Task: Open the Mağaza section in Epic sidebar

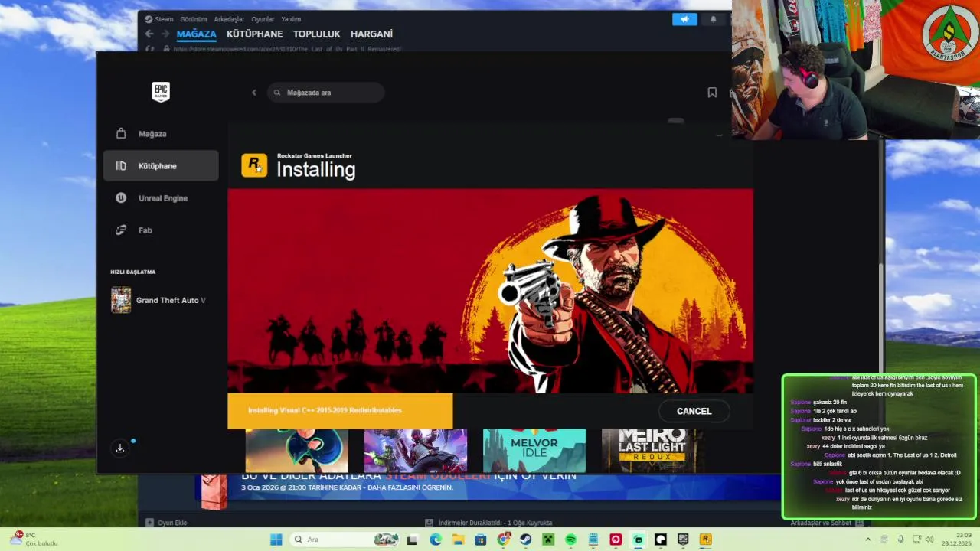Action: pyautogui.click(x=161, y=134)
